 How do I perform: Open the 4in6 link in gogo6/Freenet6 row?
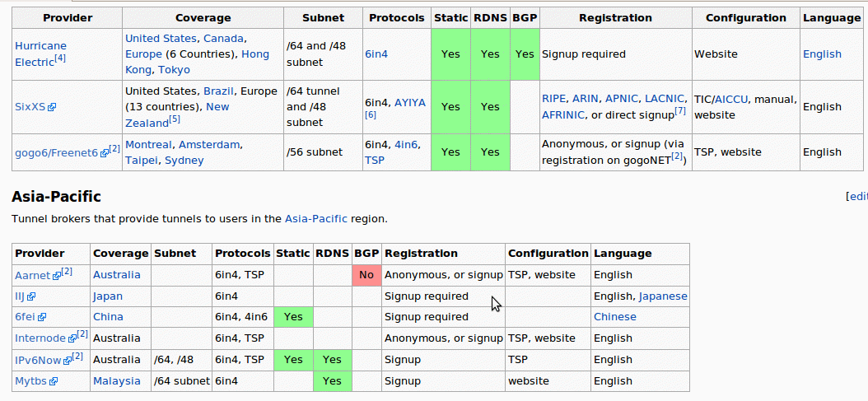(x=407, y=145)
